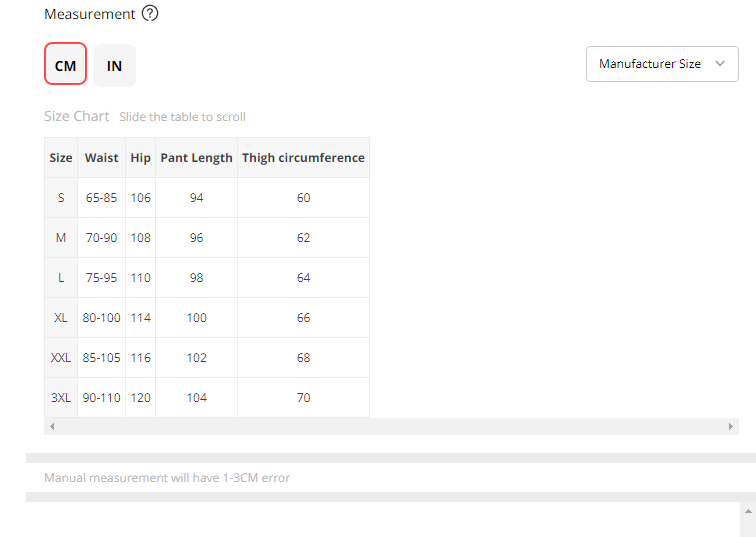The height and width of the screenshot is (537, 756).
Task: Click the page scroll-up arrow at bottom right
Action: point(747,512)
